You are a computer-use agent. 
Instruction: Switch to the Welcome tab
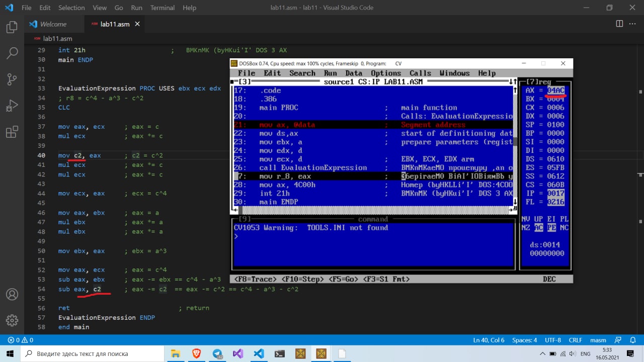coord(53,24)
